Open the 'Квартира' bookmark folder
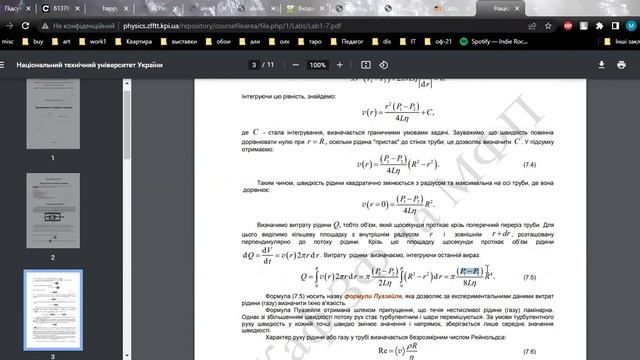 (x=133, y=42)
